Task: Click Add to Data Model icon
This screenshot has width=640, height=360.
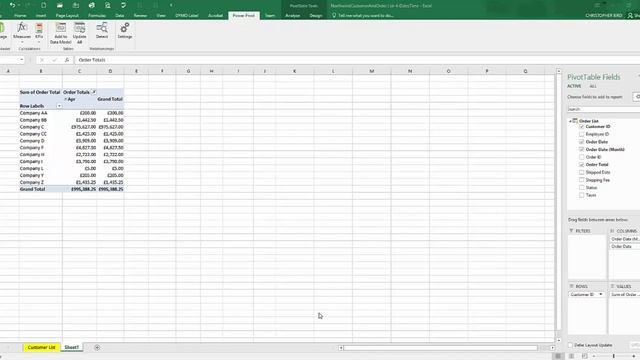Action: click(x=60, y=28)
